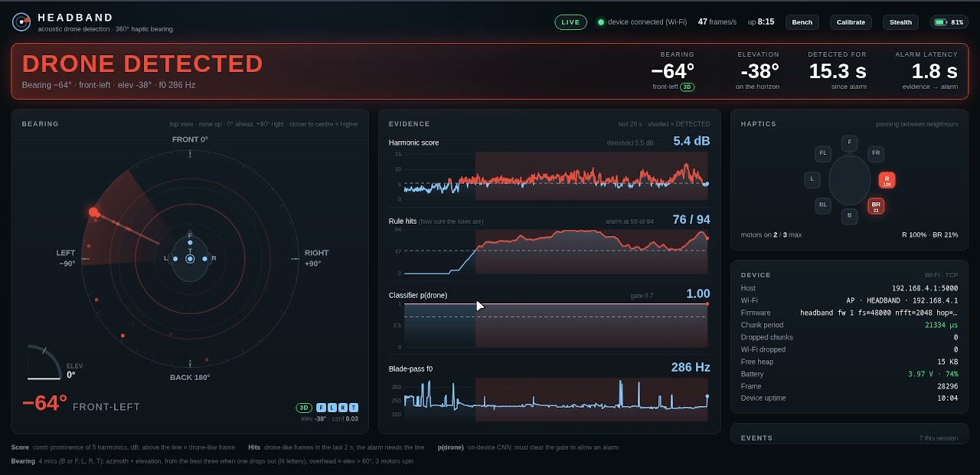Click the banner Elevation -38° readout
The image size is (980, 475).
coord(759,71)
